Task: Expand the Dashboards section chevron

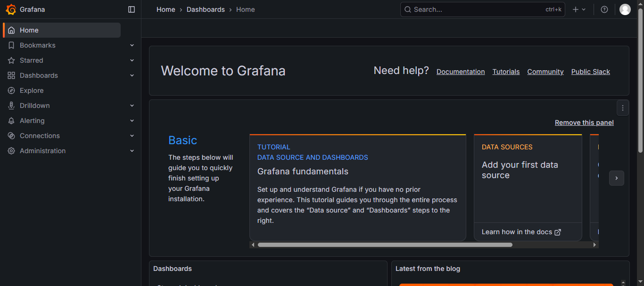Action: [x=132, y=75]
